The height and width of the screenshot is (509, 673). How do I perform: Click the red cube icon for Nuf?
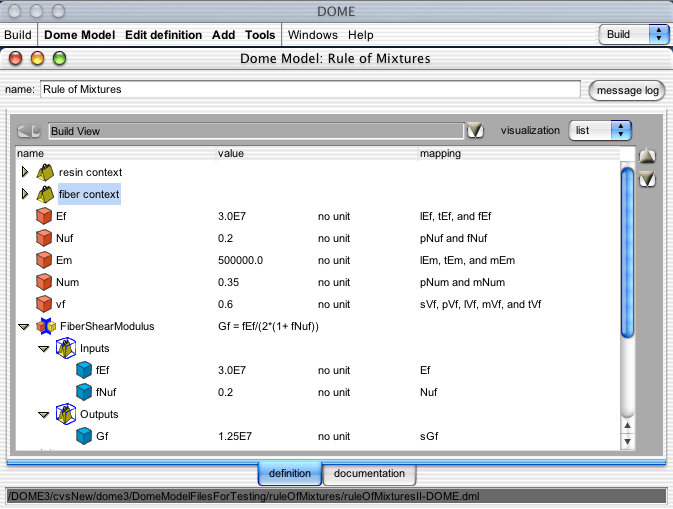coord(44,238)
